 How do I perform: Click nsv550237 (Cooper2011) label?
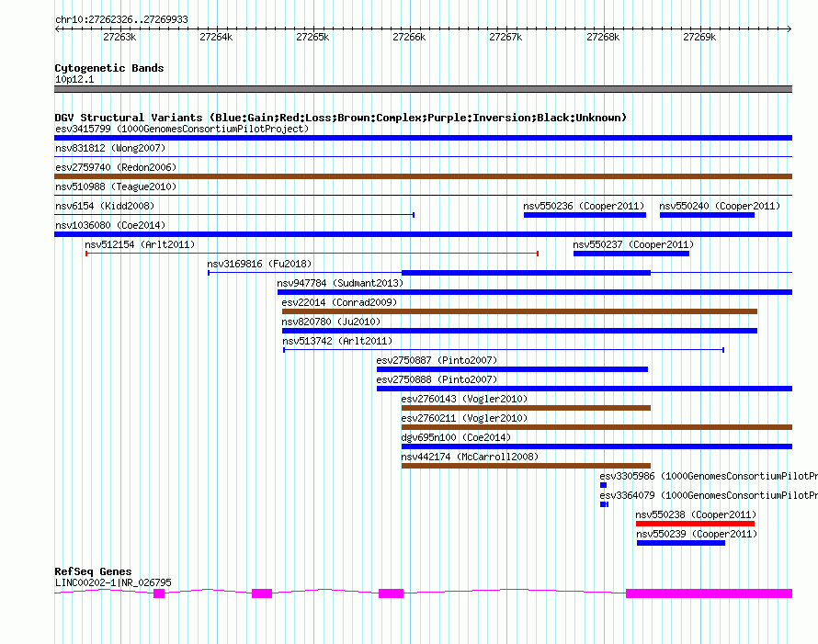tap(633, 244)
